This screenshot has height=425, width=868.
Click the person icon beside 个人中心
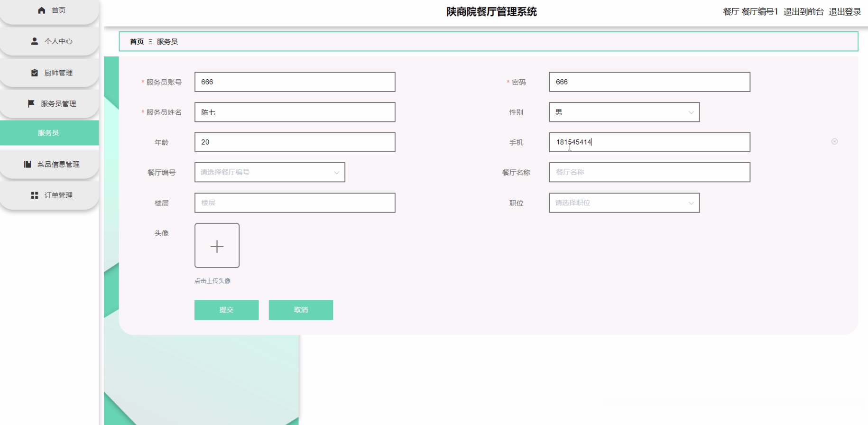[35, 41]
